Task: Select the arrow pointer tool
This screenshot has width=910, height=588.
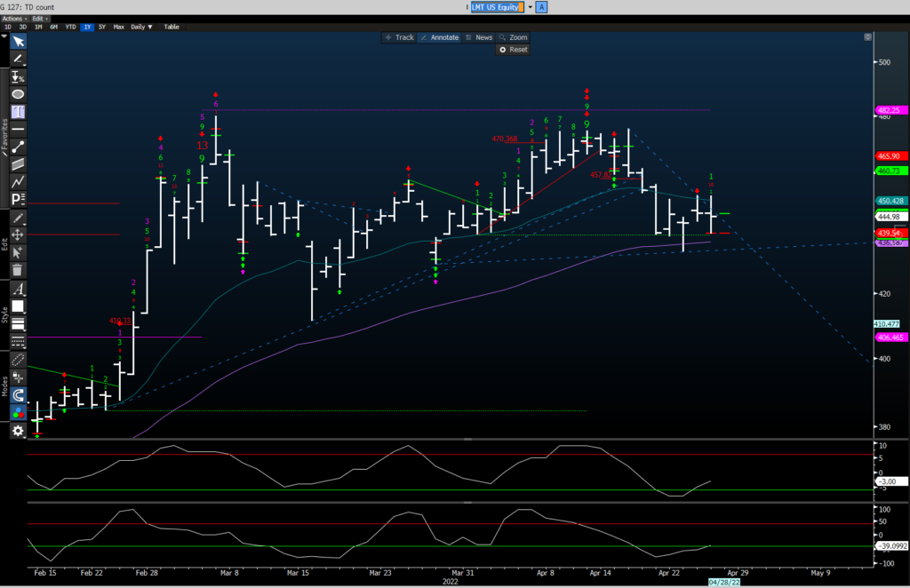Action: tap(18, 42)
